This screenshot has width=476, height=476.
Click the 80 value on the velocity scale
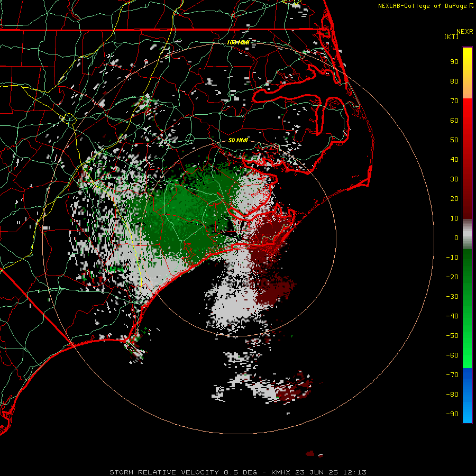click(454, 81)
